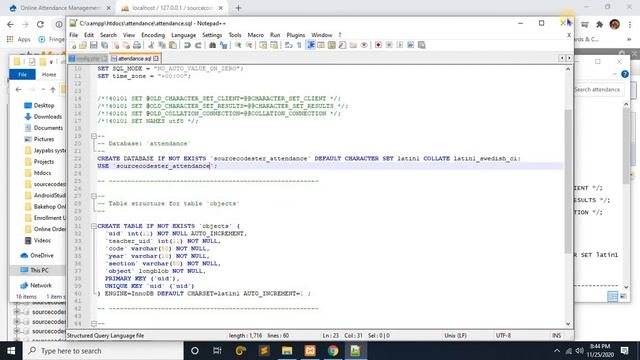Save the recorded macro icon
The height and width of the screenshot is (360, 640).
pos(422,45)
